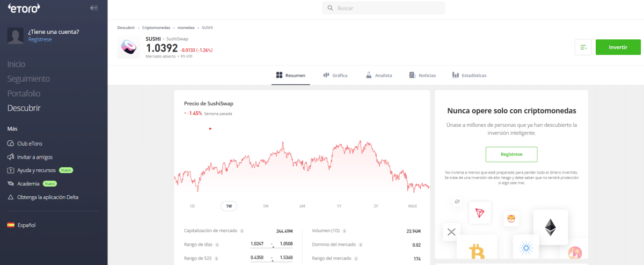
Task: Click the Club eToro icon
Action: [11, 144]
